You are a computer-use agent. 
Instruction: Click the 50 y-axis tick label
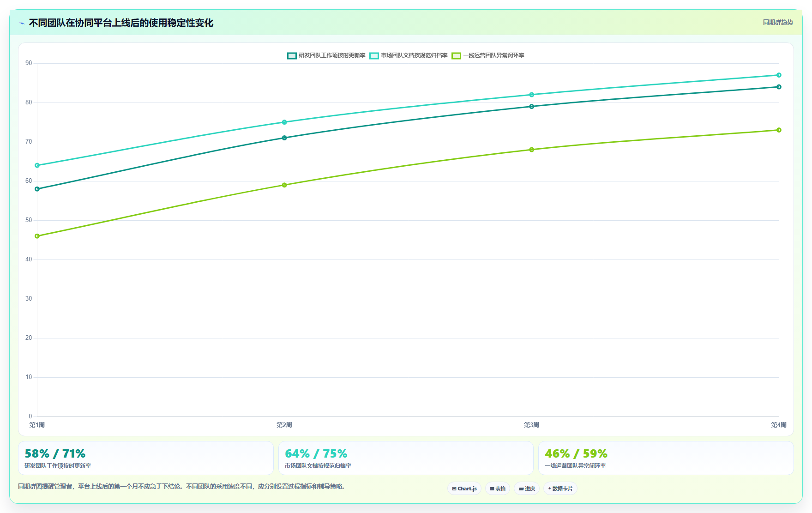coord(29,220)
